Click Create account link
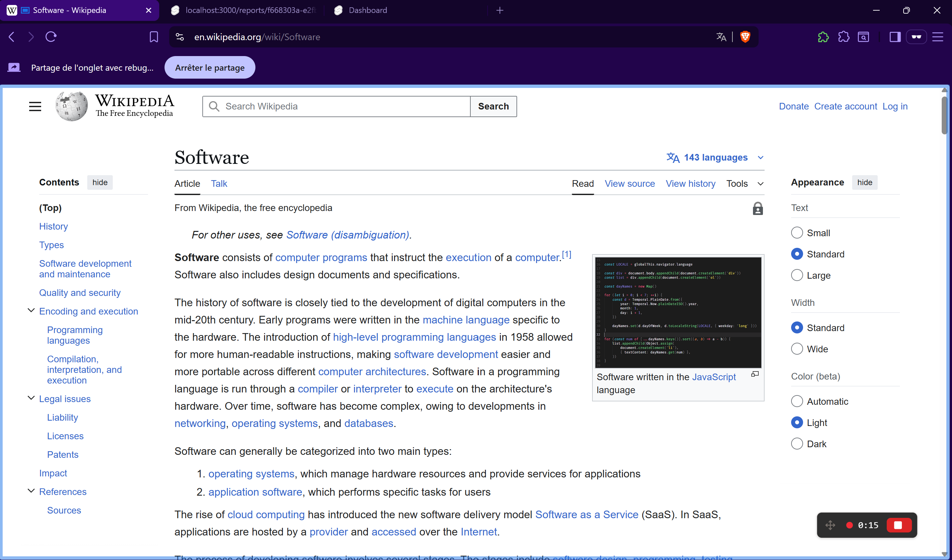The image size is (952, 560). [846, 106]
